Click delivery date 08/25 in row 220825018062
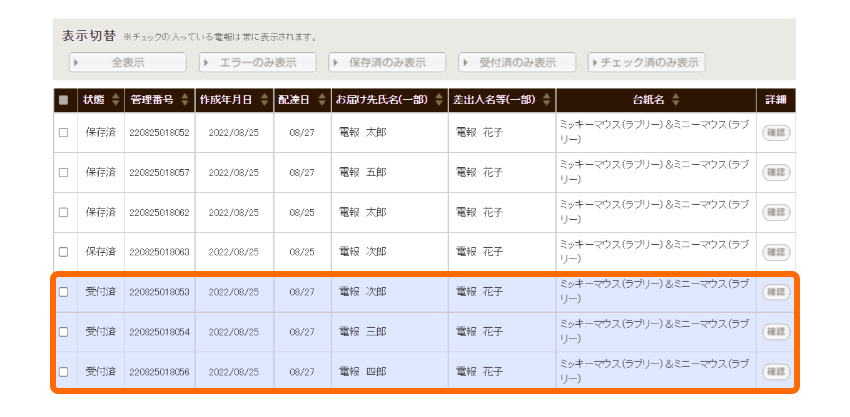The image size is (850, 417). coord(302,213)
